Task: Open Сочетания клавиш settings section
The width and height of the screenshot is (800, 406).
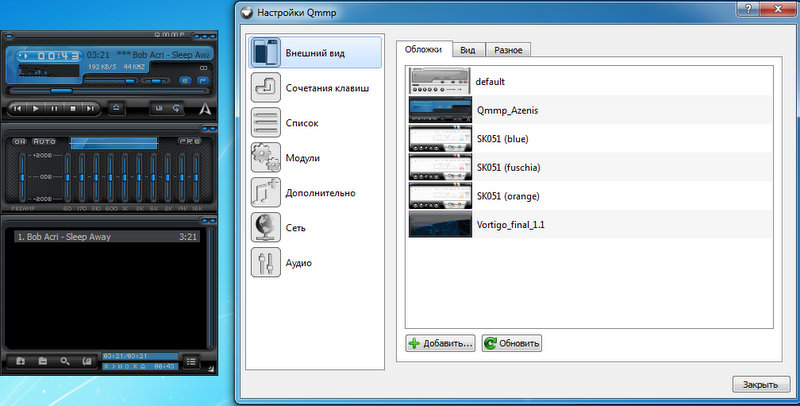Action: [315, 88]
